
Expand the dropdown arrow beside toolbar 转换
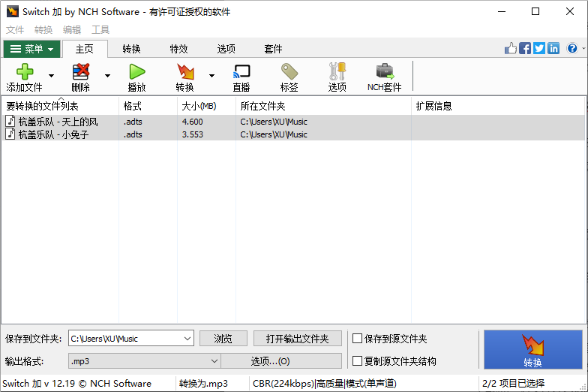[211, 75]
